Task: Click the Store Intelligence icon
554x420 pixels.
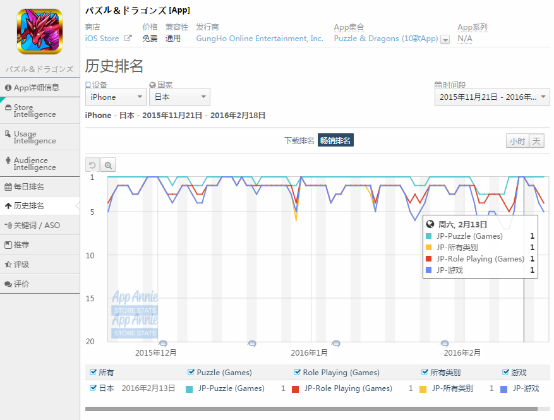Action: 8,107
